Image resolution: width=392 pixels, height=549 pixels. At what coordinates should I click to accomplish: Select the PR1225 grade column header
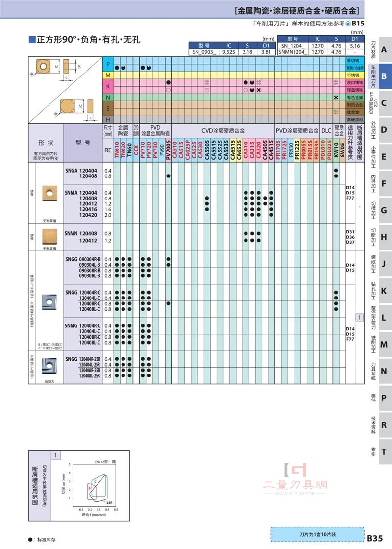tap(297, 150)
